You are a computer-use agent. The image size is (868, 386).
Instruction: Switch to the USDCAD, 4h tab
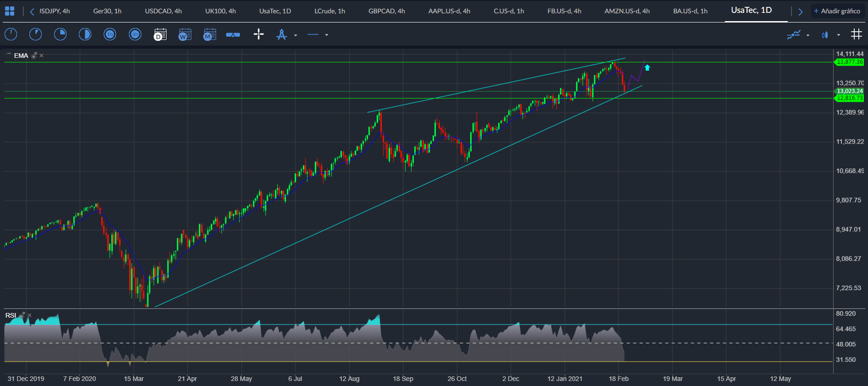tap(163, 11)
